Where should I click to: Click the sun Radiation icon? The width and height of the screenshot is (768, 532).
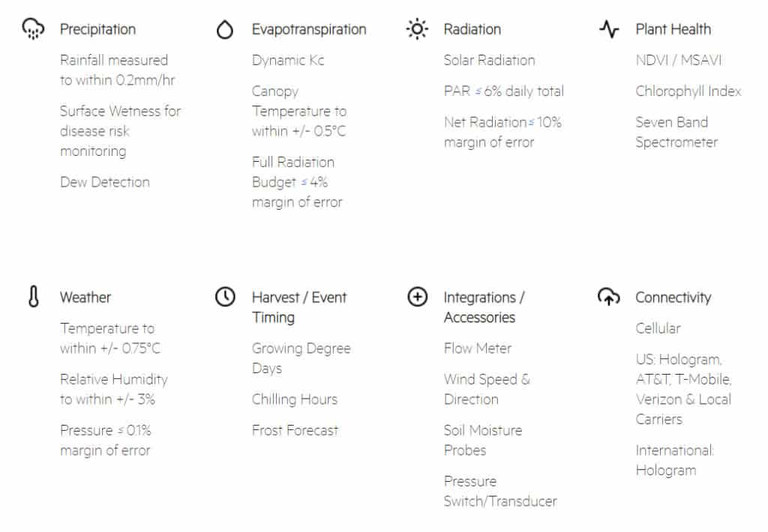point(417,29)
